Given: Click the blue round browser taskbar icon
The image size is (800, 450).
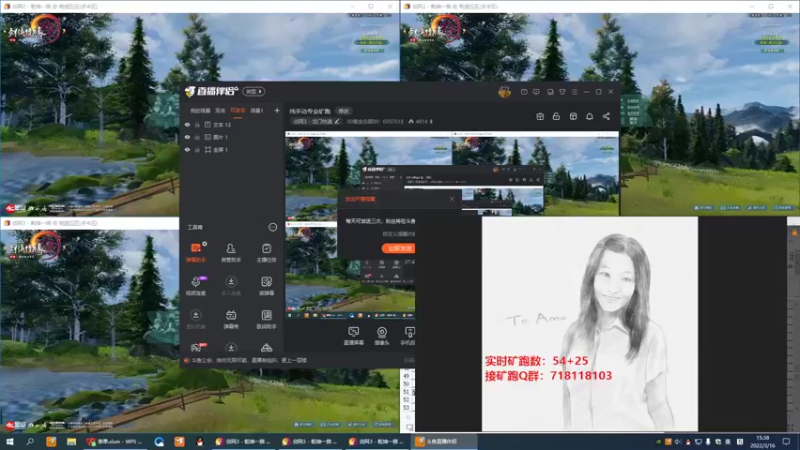Looking at the screenshot, I should [159, 441].
